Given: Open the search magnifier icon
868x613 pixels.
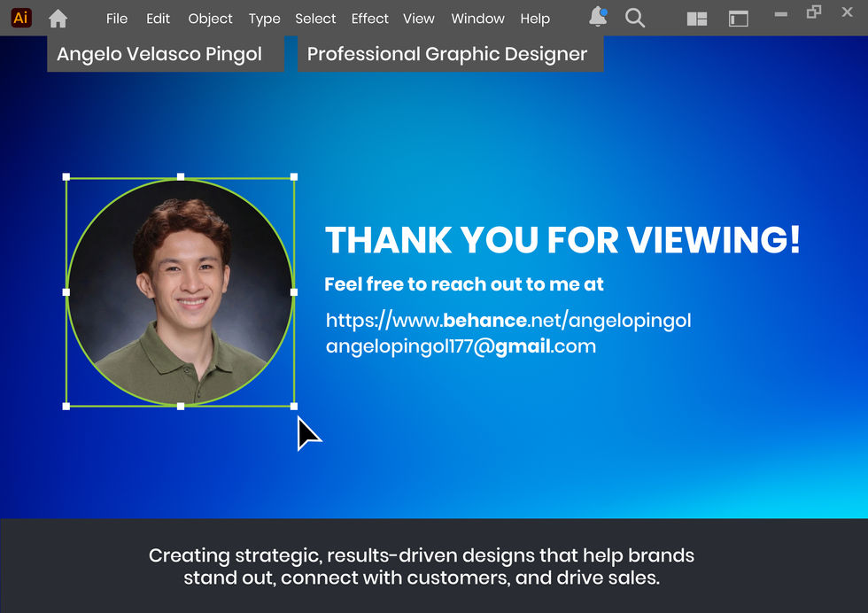Looking at the screenshot, I should [x=635, y=19].
